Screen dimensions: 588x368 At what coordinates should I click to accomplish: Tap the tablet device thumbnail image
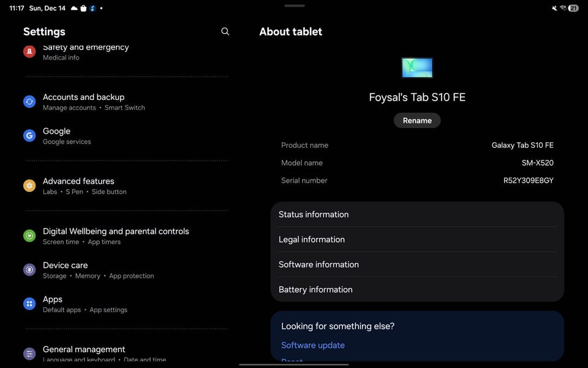(417, 67)
